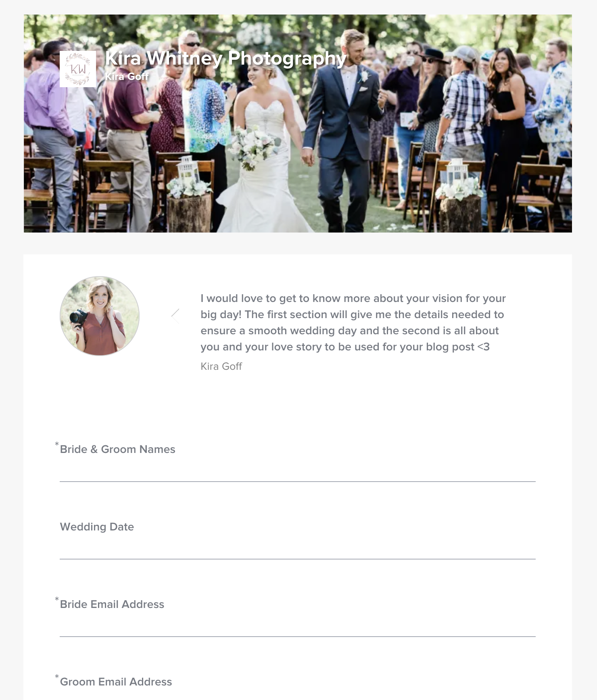Image resolution: width=597 pixels, height=700 pixels.
Task: Click the KW wreath logo icon
Action: [78, 69]
